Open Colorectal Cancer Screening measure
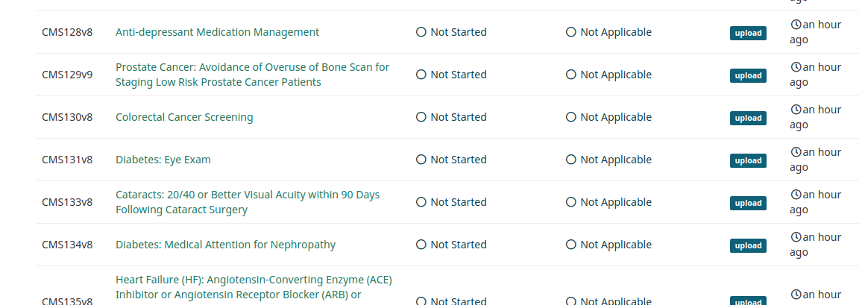 [x=184, y=117]
